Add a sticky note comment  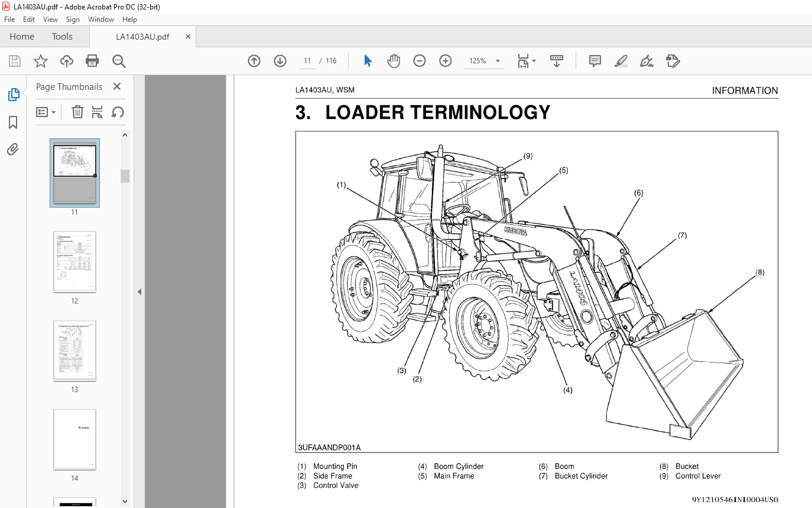click(595, 61)
